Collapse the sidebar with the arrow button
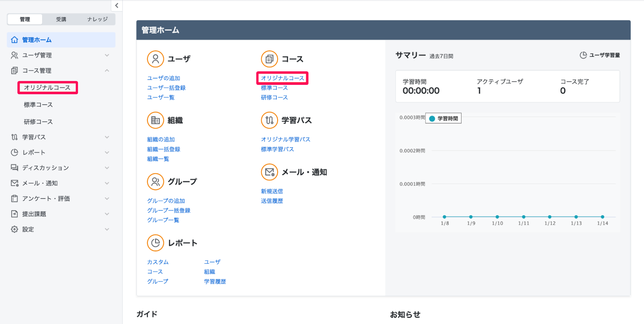 pyautogui.click(x=117, y=5)
